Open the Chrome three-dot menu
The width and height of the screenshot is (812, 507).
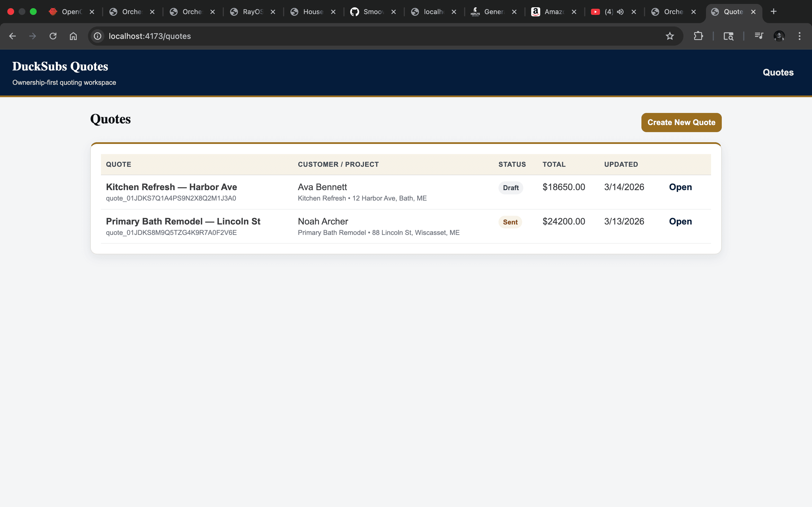pyautogui.click(x=800, y=36)
